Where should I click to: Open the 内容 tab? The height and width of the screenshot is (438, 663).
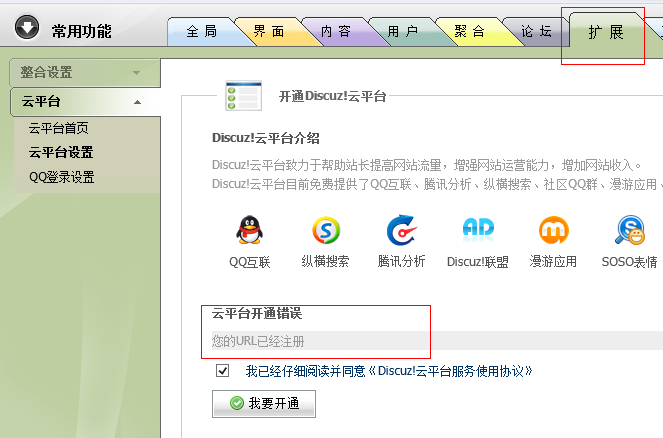(336, 31)
